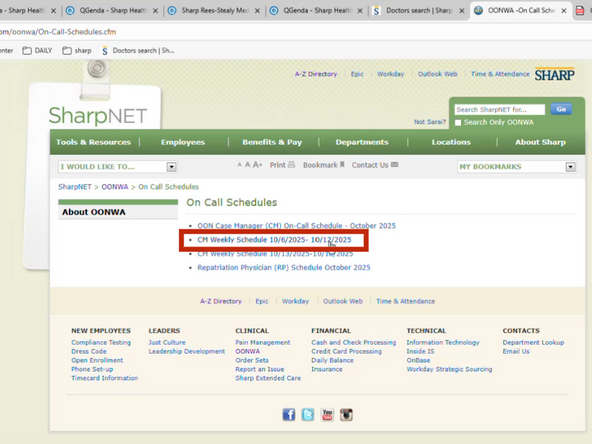Click the Search SharpNET input field
The height and width of the screenshot is (444, 592).
pos(500,109)
